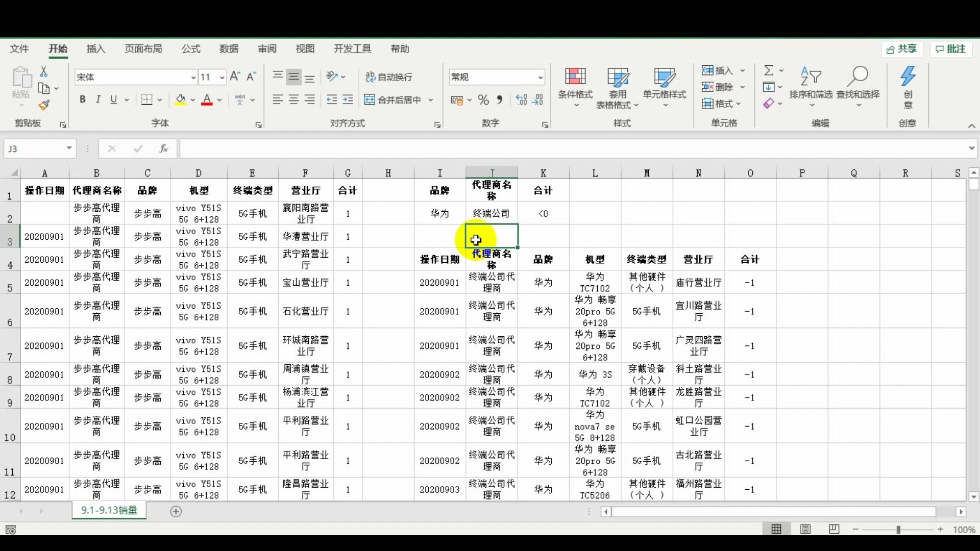Image resolution: width=980 pixels, height=551 pixels.
Task: Open the Name Box dropdown arrow
Action: (x=69, y=148)
